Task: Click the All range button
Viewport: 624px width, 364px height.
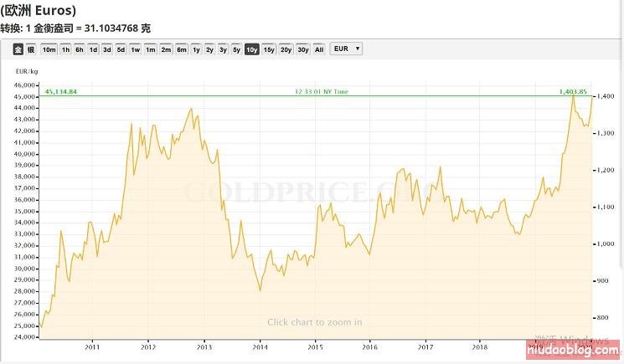Action: [x=319, y=49]
